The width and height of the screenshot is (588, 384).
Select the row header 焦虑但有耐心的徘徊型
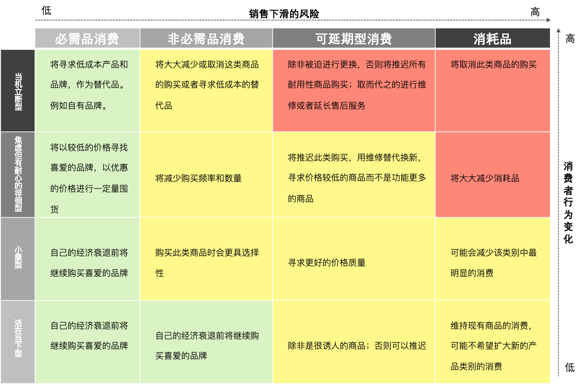(x=18, y=174)
